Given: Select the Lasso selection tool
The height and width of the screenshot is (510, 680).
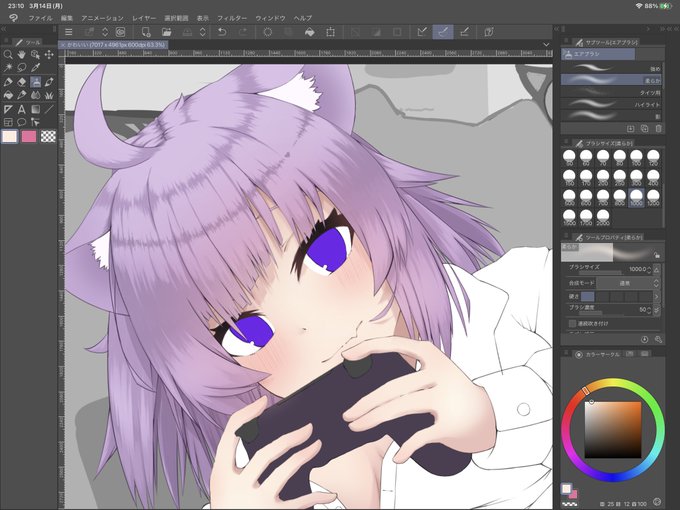Looking at the screenshot, I should click(x=21, y=68).
